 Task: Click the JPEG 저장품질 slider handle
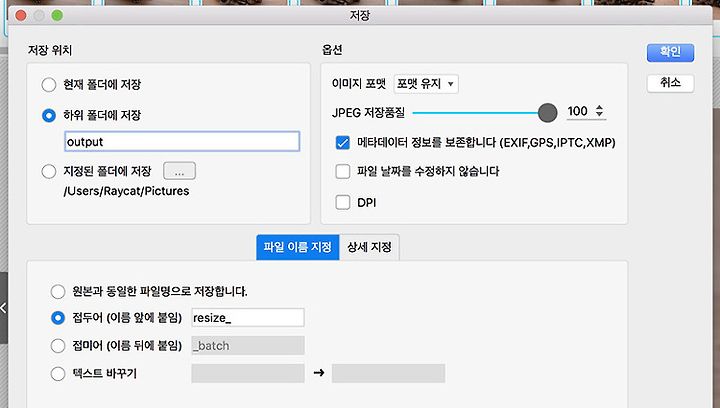[547, 112]
